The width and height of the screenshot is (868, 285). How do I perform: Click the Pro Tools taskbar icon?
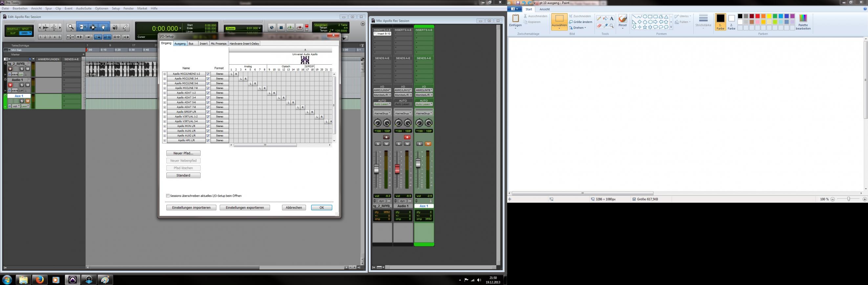pos(73,280)
